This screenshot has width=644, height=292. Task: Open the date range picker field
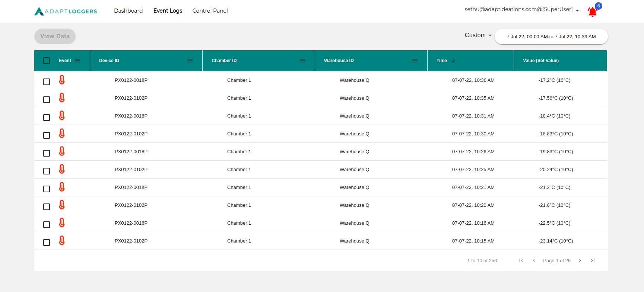click(x=551, y=36)
